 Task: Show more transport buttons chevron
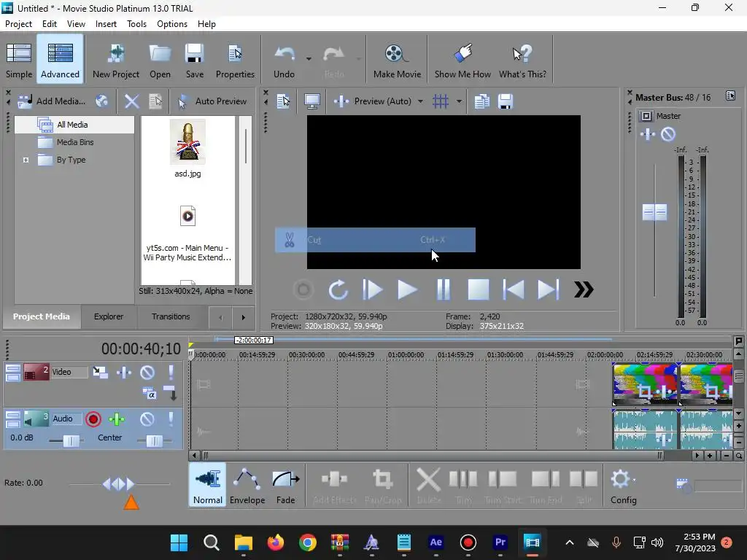584,289
